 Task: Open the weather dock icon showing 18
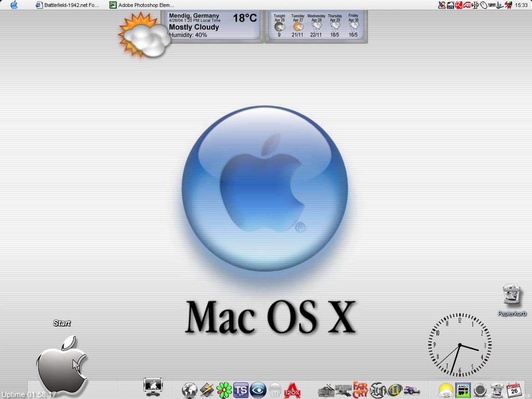coord(446,390)
